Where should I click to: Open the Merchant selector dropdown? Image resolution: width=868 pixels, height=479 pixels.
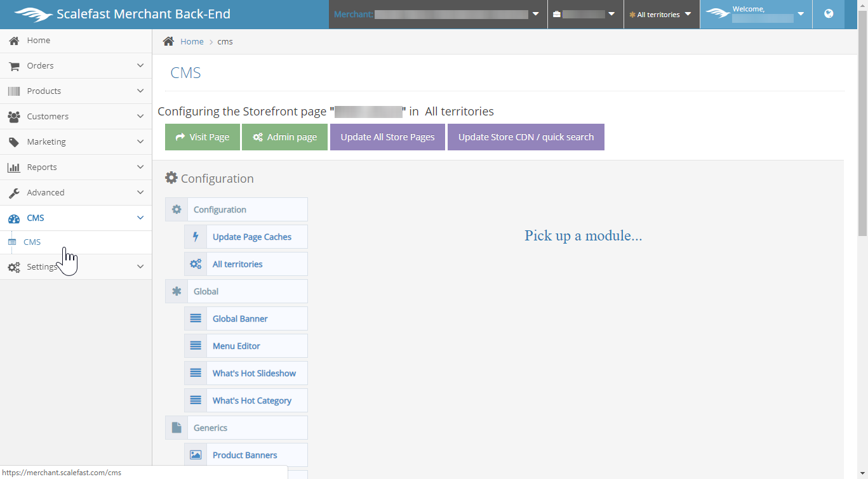(437, 14)
